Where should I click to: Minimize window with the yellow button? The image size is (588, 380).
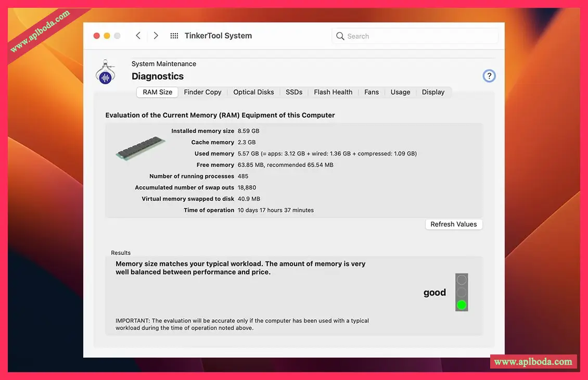107,36
